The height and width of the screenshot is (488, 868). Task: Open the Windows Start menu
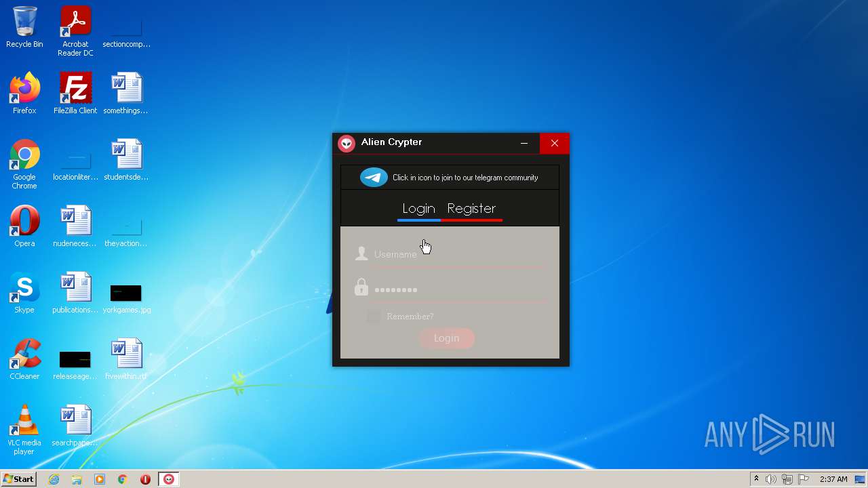coord(19,479)
